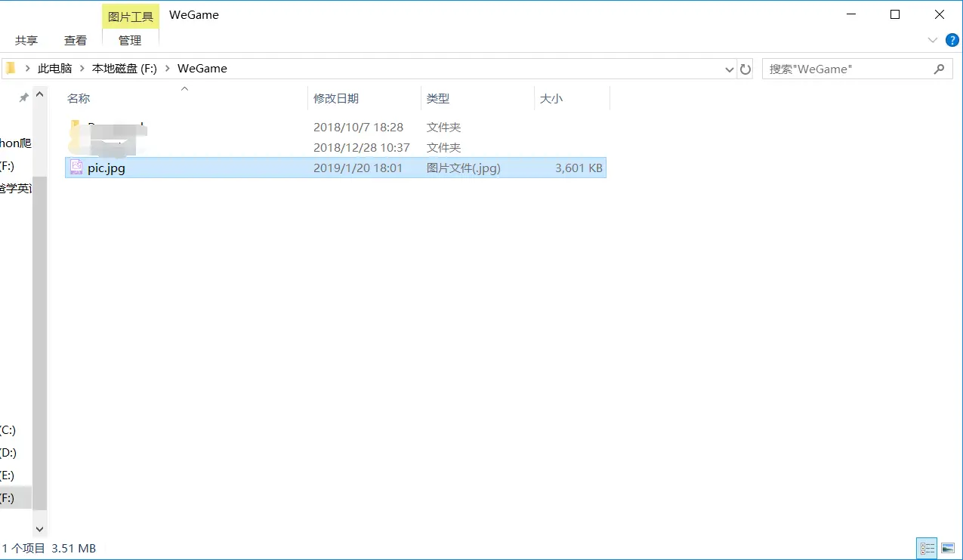963x560 pixels.
Task: Open the hon爬 item in navigation pane
Action: point(16,143)
